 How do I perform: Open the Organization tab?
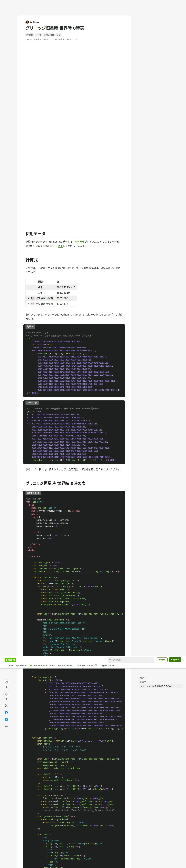click(x=108, y=665)
